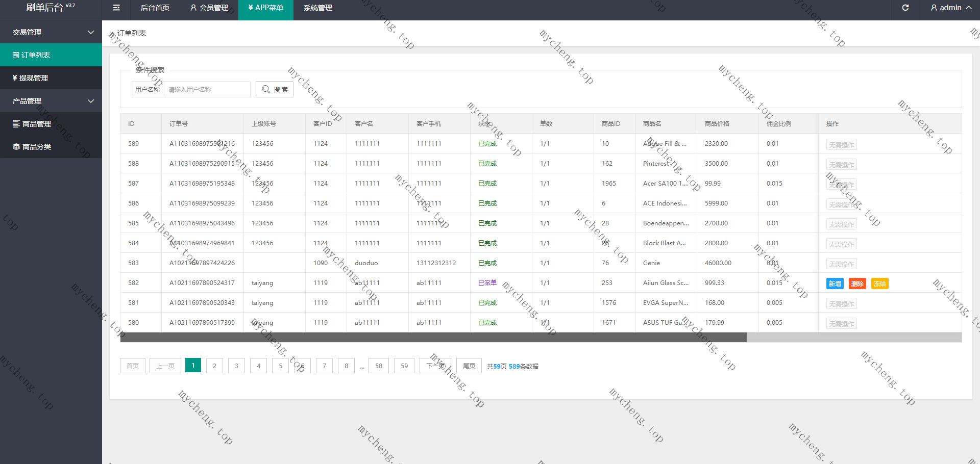The width and height of the screenshot is (980, 464).
Task: Click the 已派单 status in row 582
Action: 487,283
